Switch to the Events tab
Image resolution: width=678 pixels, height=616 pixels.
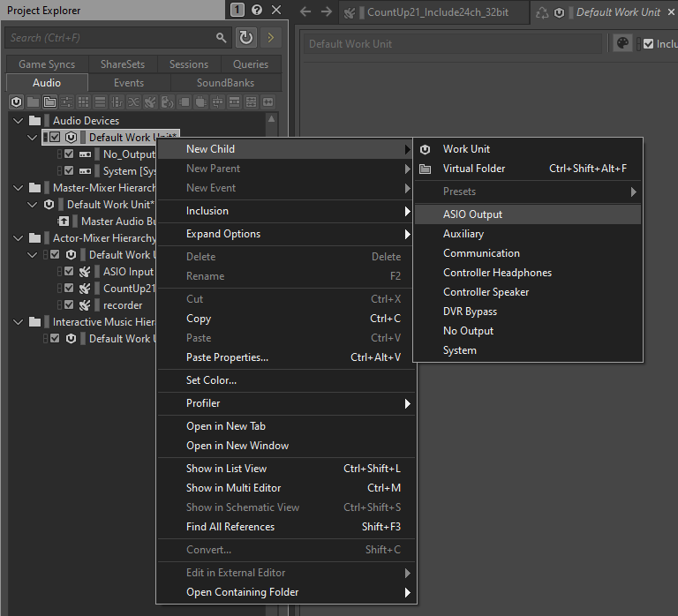(x=129, y=83)
